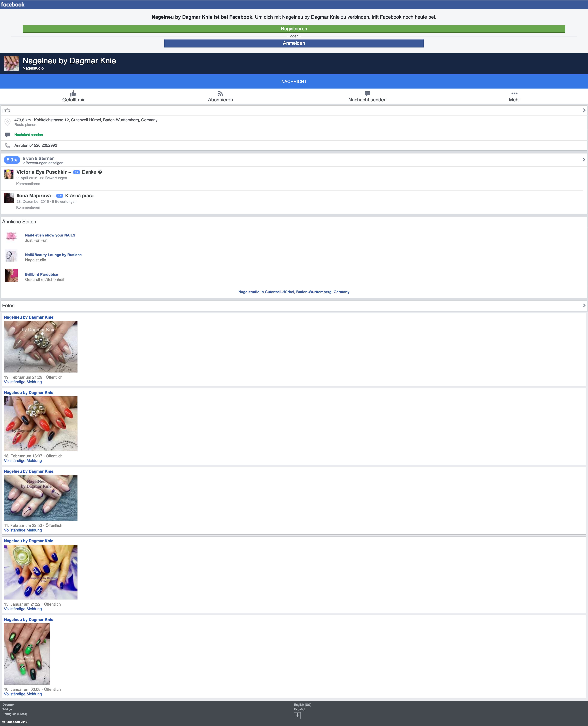Viewport: 588px width, 726px height.
Task: Click the plus icon for more languages
Action: click(x=297, y=715)
